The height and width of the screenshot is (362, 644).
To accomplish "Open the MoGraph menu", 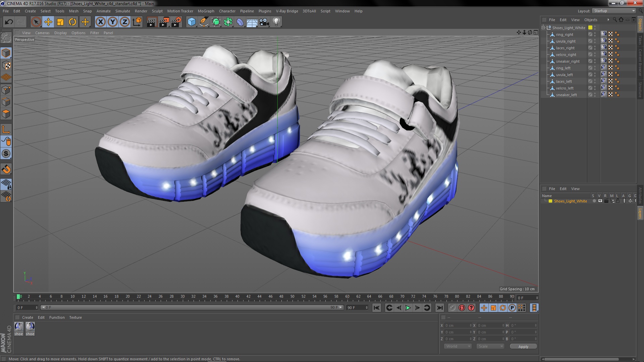I will [x=206, y=11].
